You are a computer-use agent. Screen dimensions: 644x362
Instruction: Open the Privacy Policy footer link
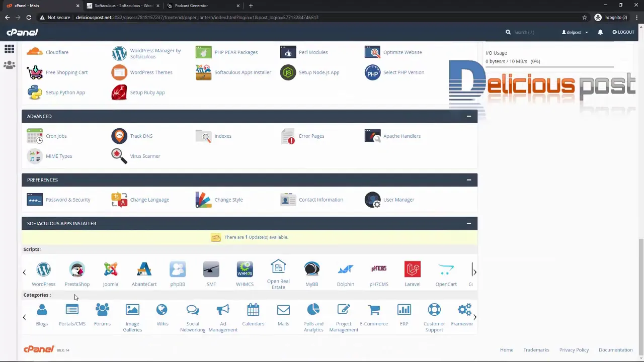tap(574, 350)
